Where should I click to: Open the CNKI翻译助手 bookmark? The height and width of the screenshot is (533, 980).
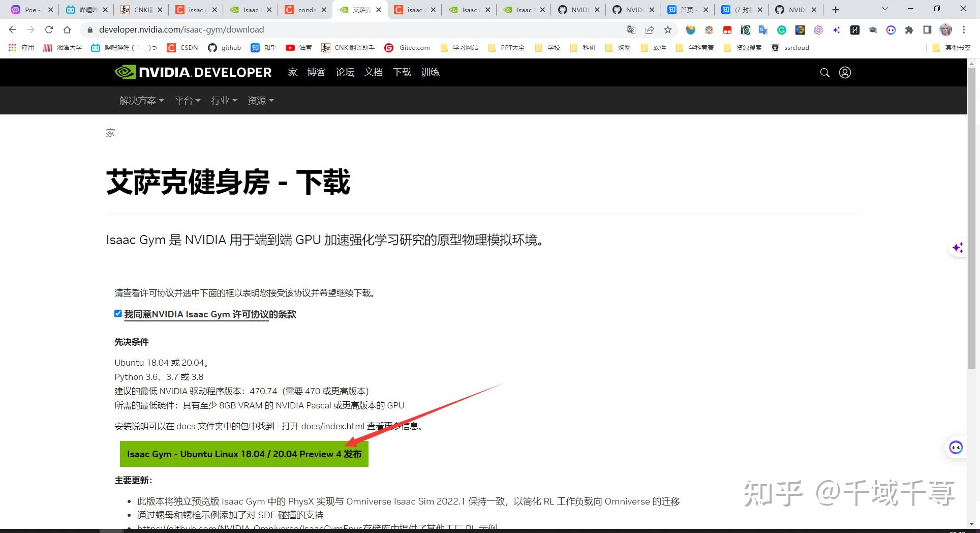(x=348, y=48)
